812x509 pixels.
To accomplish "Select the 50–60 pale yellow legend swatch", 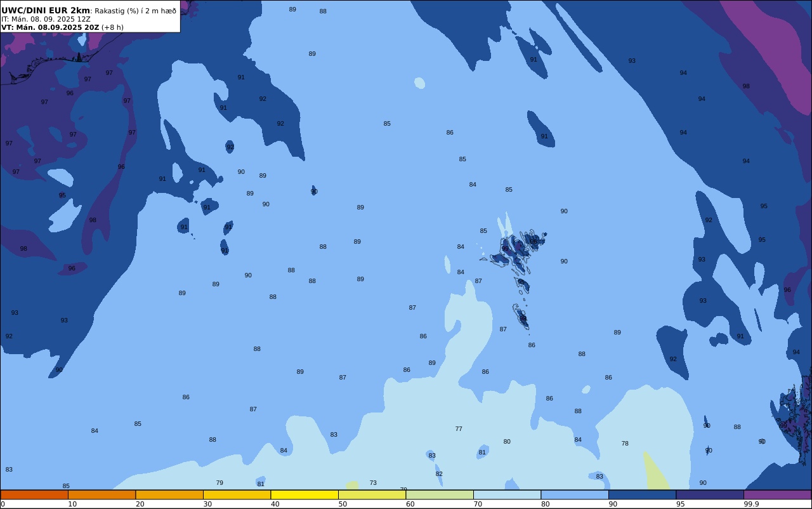I will 372,494.
